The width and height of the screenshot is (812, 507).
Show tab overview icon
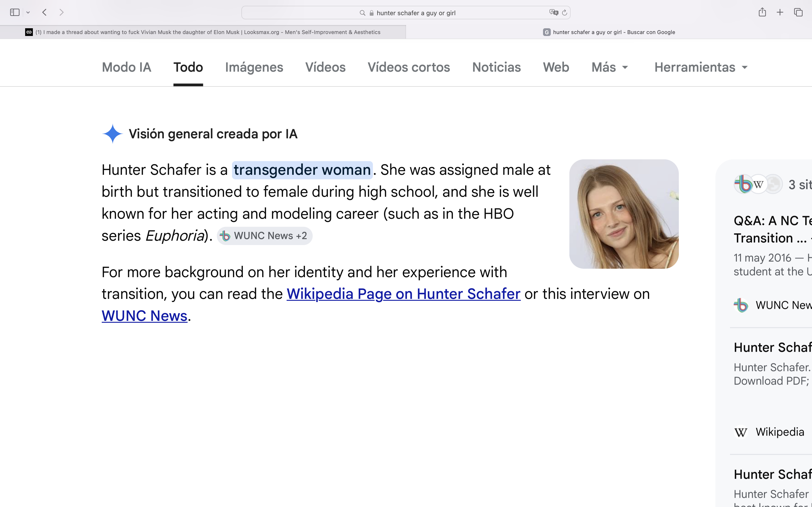pos(798,12)
